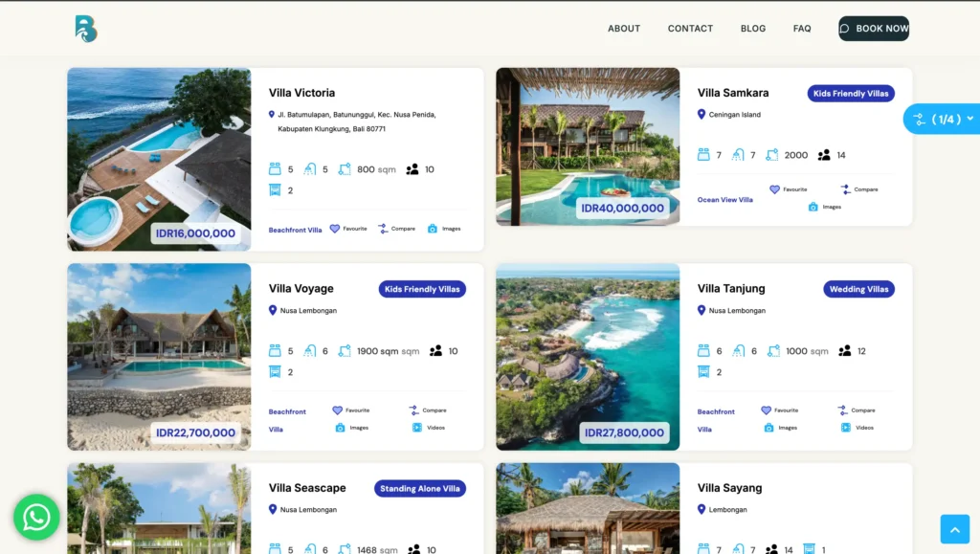This screenshot has width=980, height=554.
Task: Click the BOOK NOW button
Action: coord(874,29)
